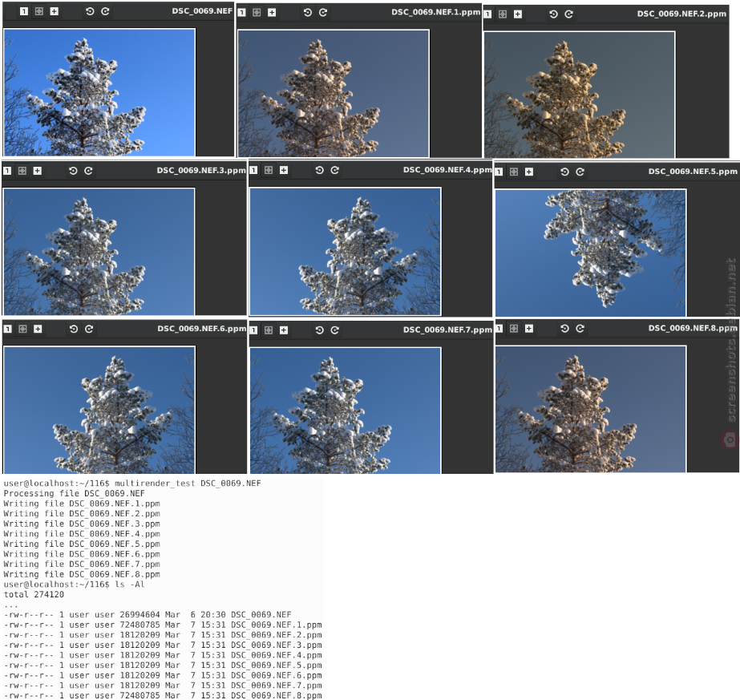The width and height of the screenshot is (740, 700).
Task: Click fit-to-window icon in DSC_0069.NEF.4.ppm viewer
Action: pyautogui.click(x=269, y=170)
